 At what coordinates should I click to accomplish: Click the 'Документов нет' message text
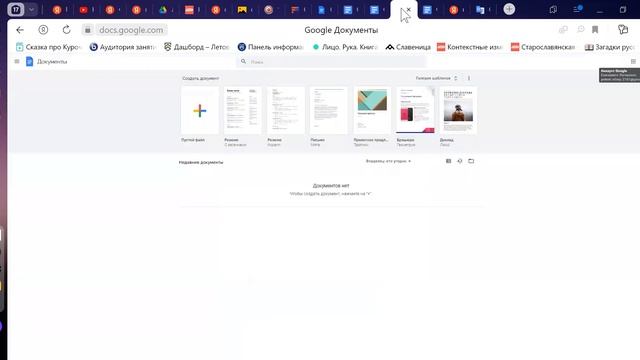point(331,186)
